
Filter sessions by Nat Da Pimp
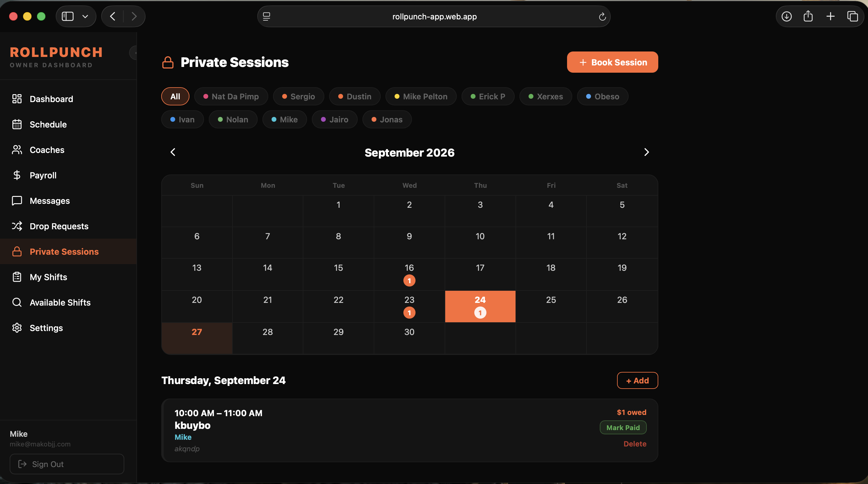click(231, 96)
